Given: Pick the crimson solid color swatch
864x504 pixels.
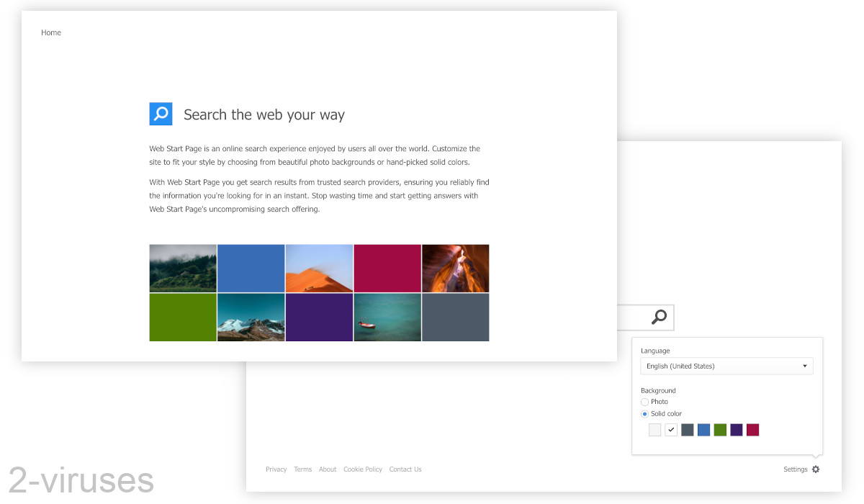Looking at the screenshot, I should point(752,429).
